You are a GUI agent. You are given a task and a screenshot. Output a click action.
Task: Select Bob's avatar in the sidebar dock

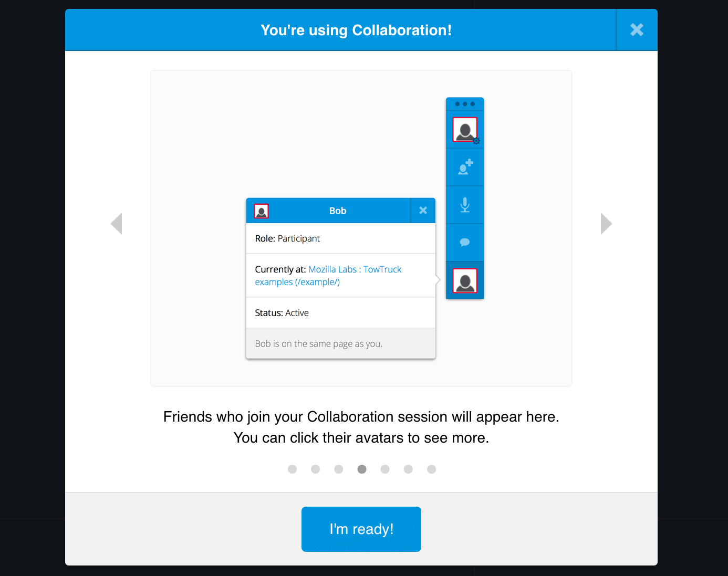(x=464, y=280)
